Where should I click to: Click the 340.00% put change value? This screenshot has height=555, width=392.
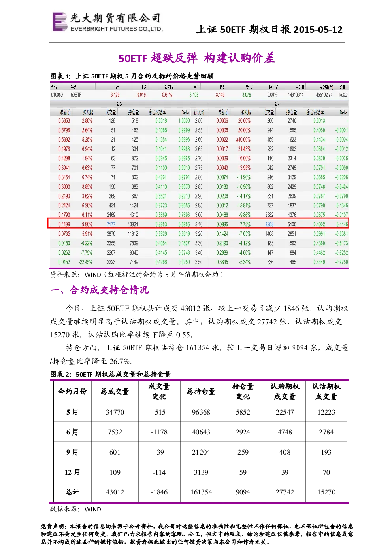pyautogui.click(x=243, y=140)
